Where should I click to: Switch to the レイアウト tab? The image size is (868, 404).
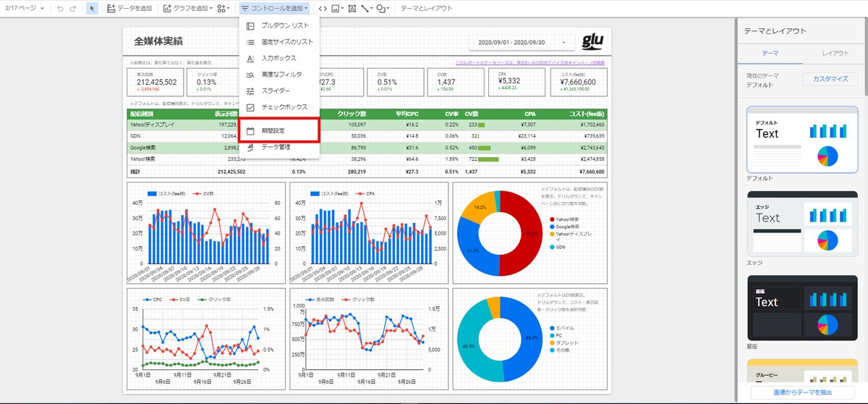point(835,54)
